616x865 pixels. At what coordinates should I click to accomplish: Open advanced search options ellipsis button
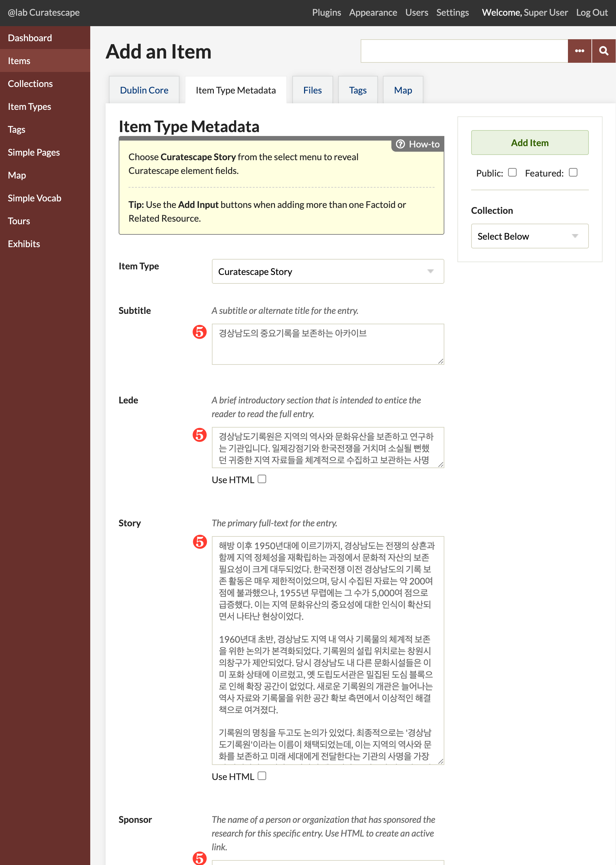[x=579, y=51]
